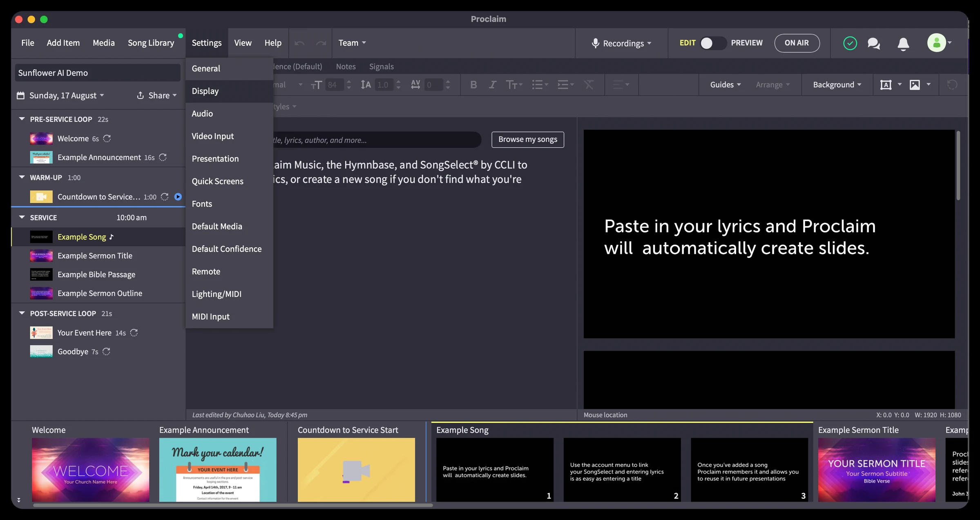The height and width of the screenshot is (520, 980).
Task: Toggle italic text formatting
Action: coord(493,84)
